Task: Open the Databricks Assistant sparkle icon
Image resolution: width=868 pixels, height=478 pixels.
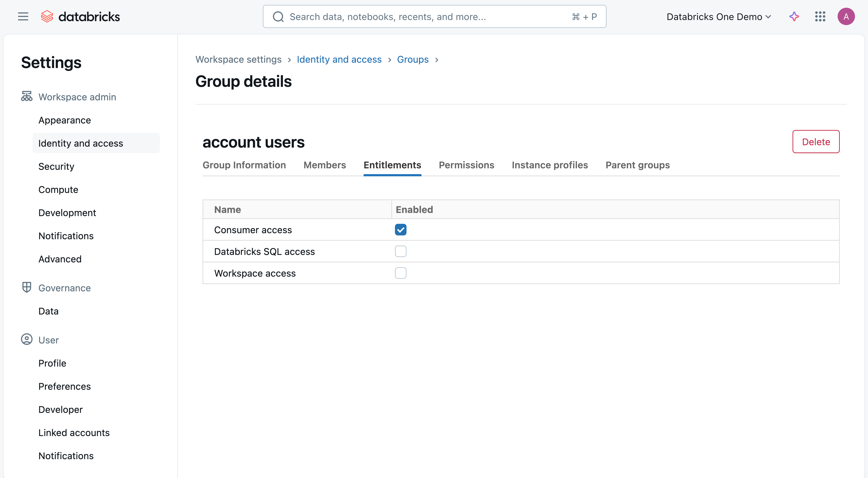Action: 794,16
